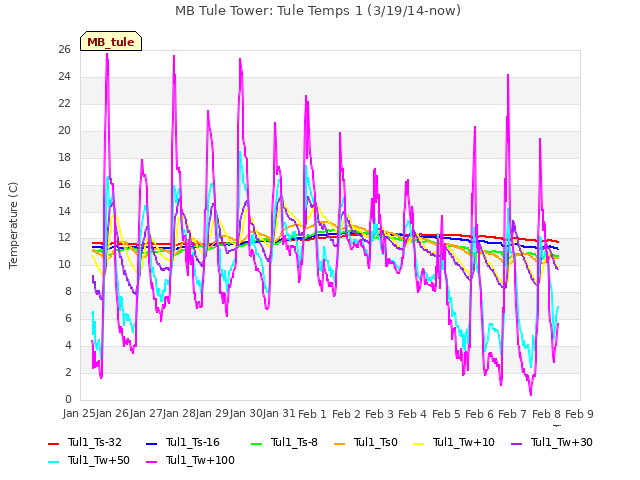
Task: Select the Tul1_Tw+30 legend label
Action: pos(562,442)
